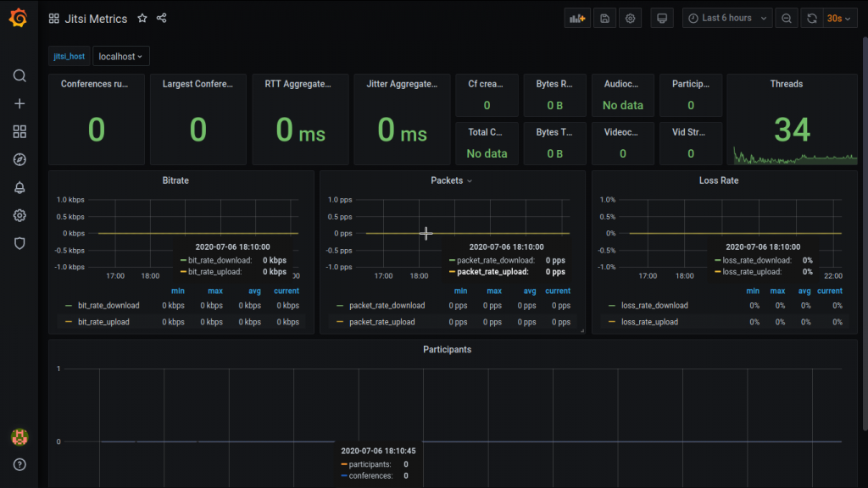Click the Jitsi Metrics dashboard title
Viewport: 868px width, 488px height.
[96, 19]
